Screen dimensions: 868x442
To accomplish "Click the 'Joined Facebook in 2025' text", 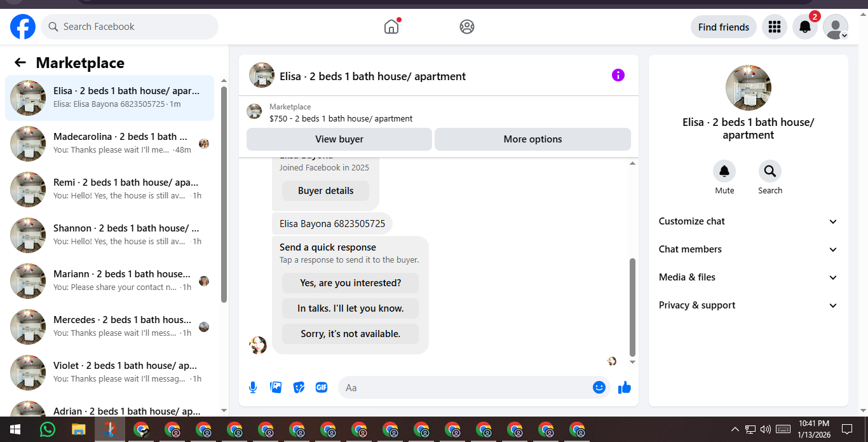I will tap(324, 168).
